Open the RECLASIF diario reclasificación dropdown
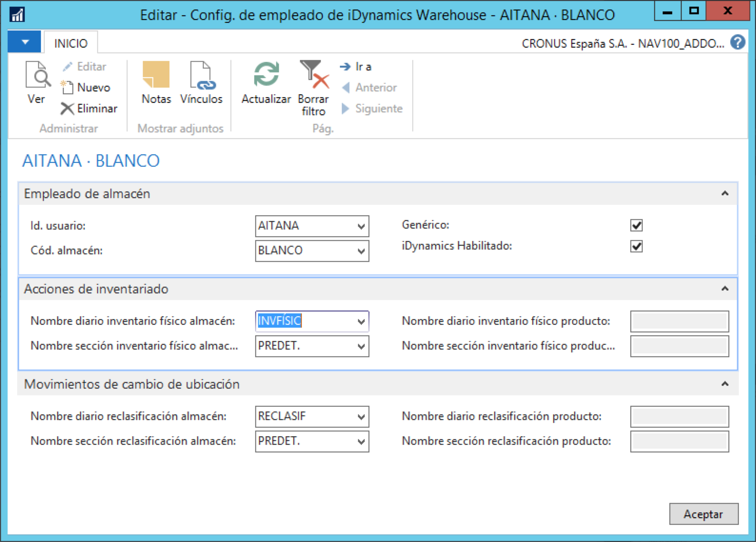 [361, 417]
